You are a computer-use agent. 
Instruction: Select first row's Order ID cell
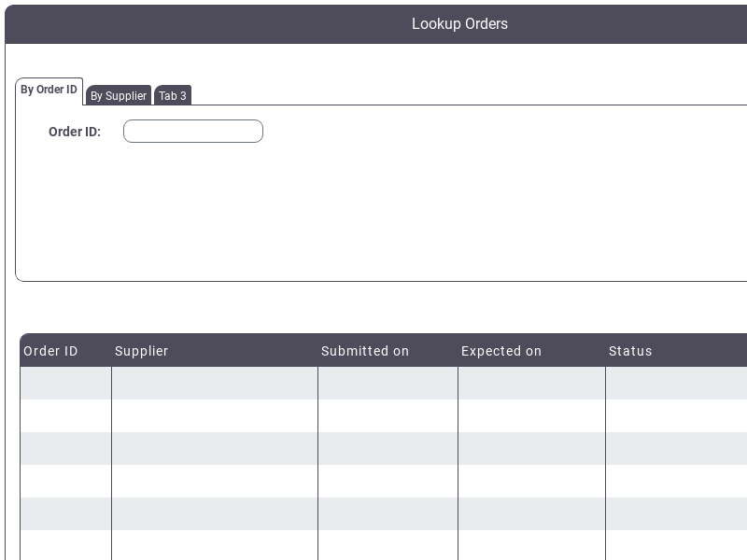65,383
